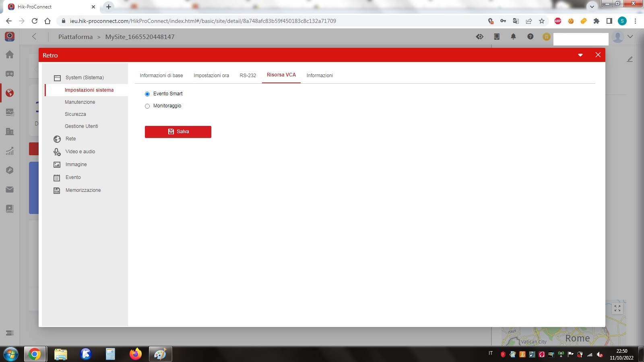This screenshot has height=362, width=644.
Task: Open the Impostazioni ora tab
Action: click(x=211, y=76)
